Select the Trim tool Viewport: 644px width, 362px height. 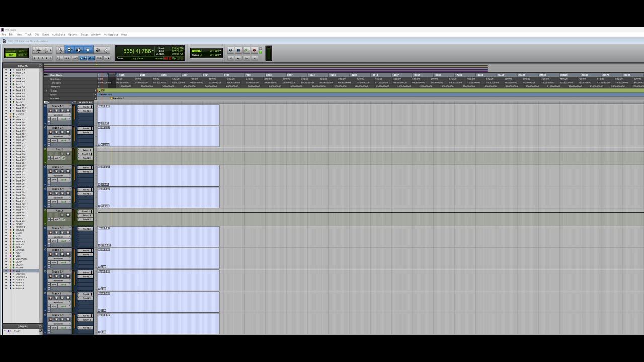[x=70, y=50]
